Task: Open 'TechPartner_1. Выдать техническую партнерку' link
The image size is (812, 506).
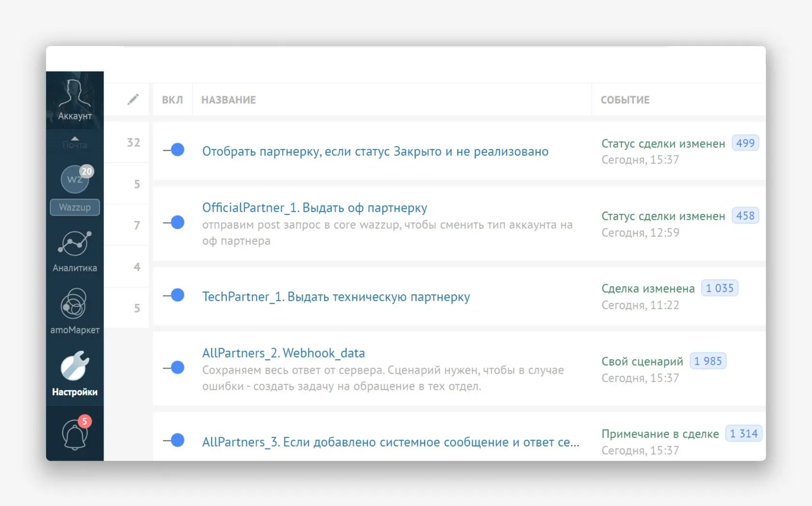Action: pyautogui.click(x=336, y=297)
